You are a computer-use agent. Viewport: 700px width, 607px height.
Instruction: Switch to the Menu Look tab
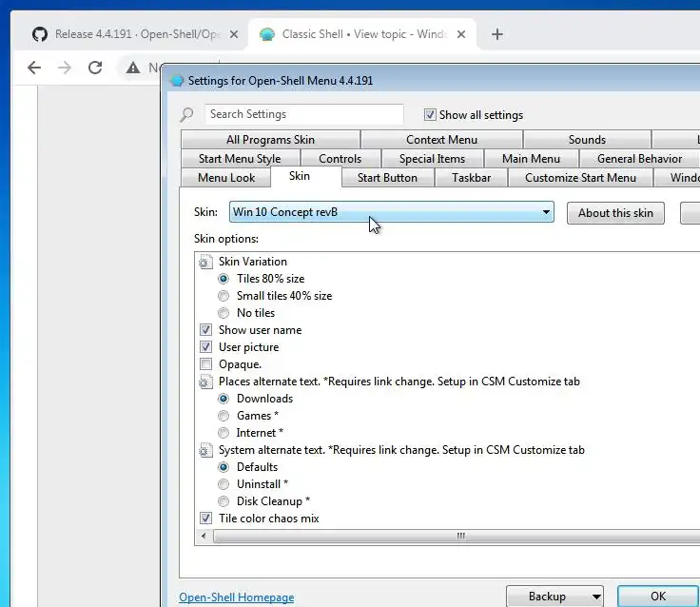(x=226, y=178)
